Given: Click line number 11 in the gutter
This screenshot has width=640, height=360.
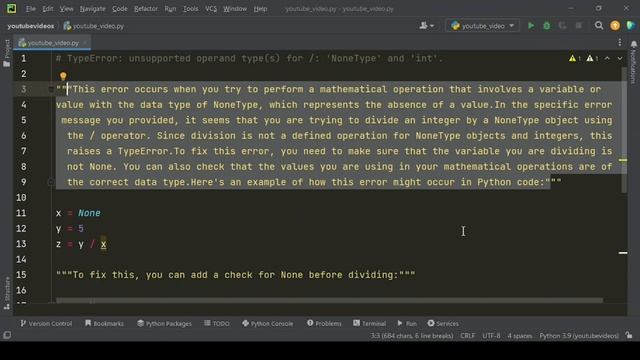Looking at the screenshot, I should click(x=21, y=213).
